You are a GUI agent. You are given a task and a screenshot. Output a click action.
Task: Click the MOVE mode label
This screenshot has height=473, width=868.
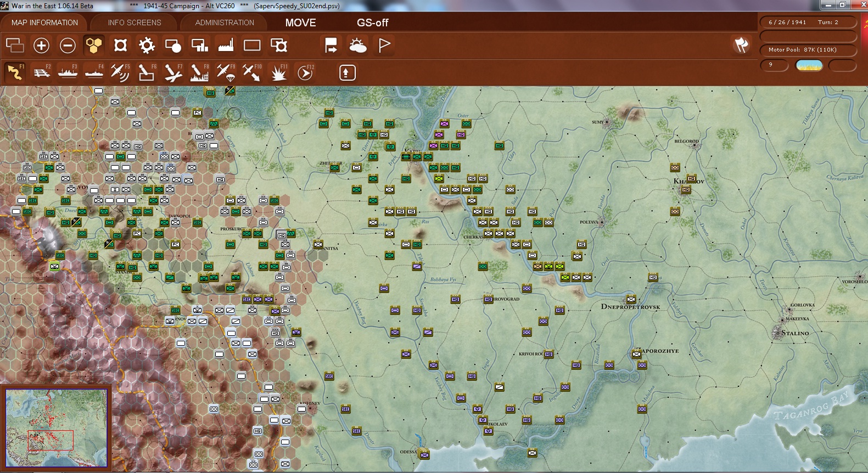click(300, 22)
